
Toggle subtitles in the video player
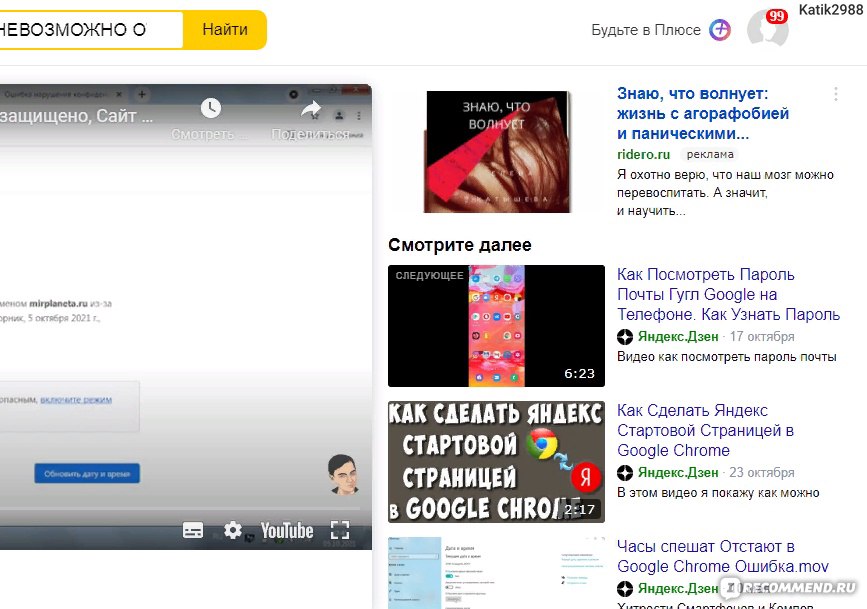pyautogui.click(x=193, y=530)
